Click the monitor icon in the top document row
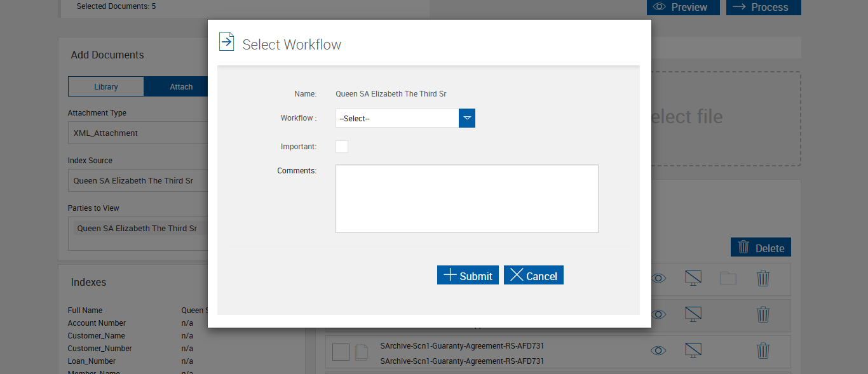 pos(693,278)
